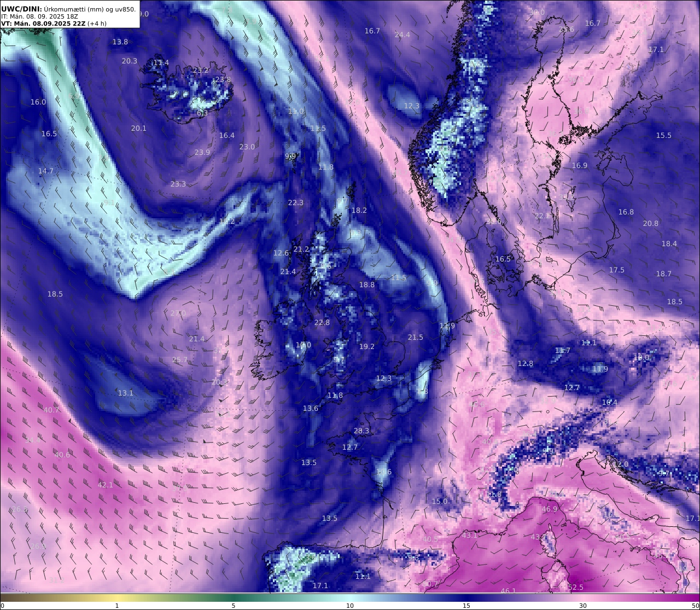Click the 13.1 value in the Atlantic
The height and width of the screenshot is (610, 700).
126,393
